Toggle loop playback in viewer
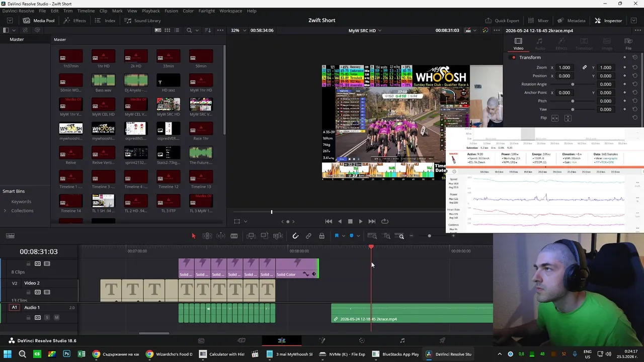 tap(385, 221)
